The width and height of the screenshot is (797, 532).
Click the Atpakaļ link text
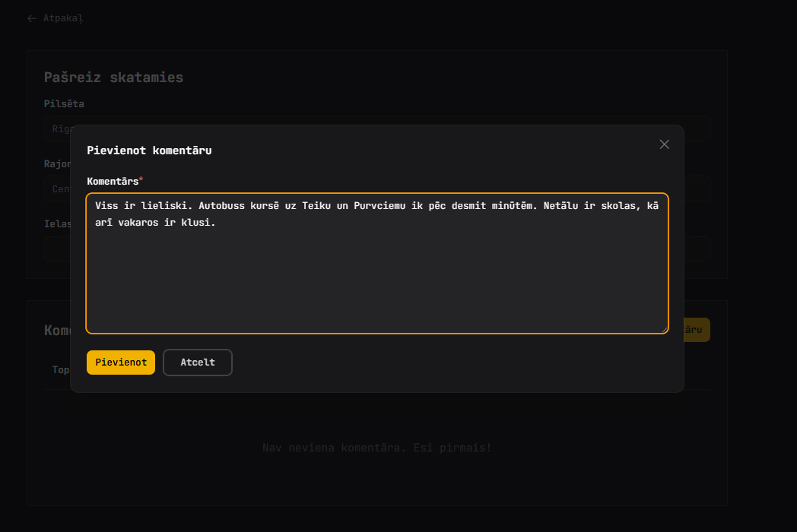coord(63,18)
